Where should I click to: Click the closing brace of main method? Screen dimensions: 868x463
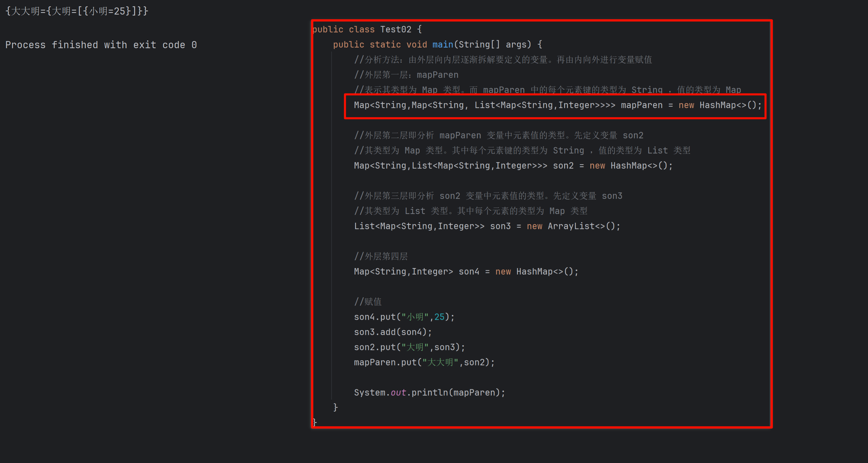pyautogui.click(x=335, y=407)
